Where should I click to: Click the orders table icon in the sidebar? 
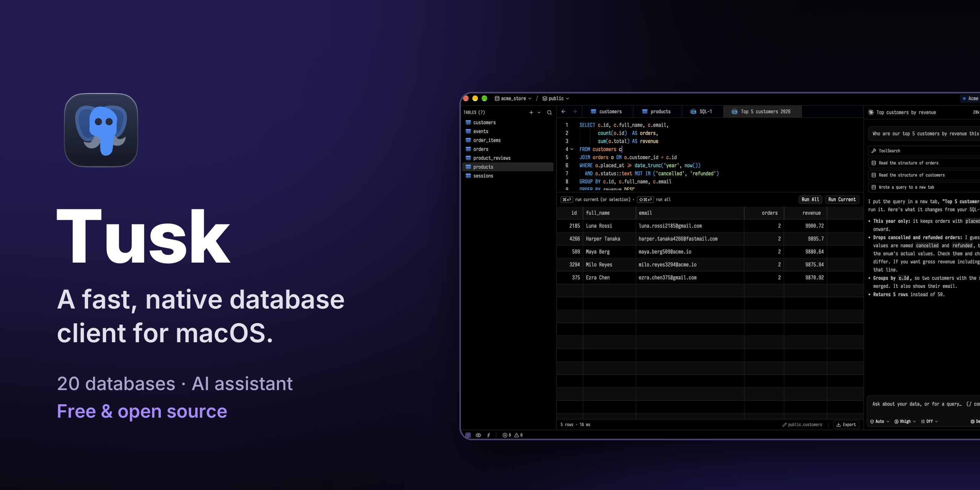pyautogui.click(x=468, y=149)
